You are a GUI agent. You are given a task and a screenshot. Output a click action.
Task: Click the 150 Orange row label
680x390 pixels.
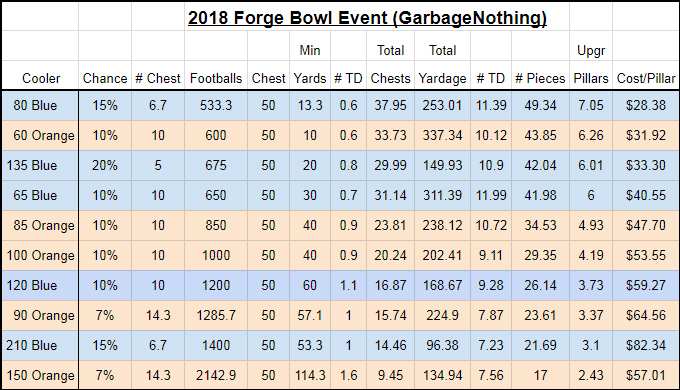click(41, 375)
